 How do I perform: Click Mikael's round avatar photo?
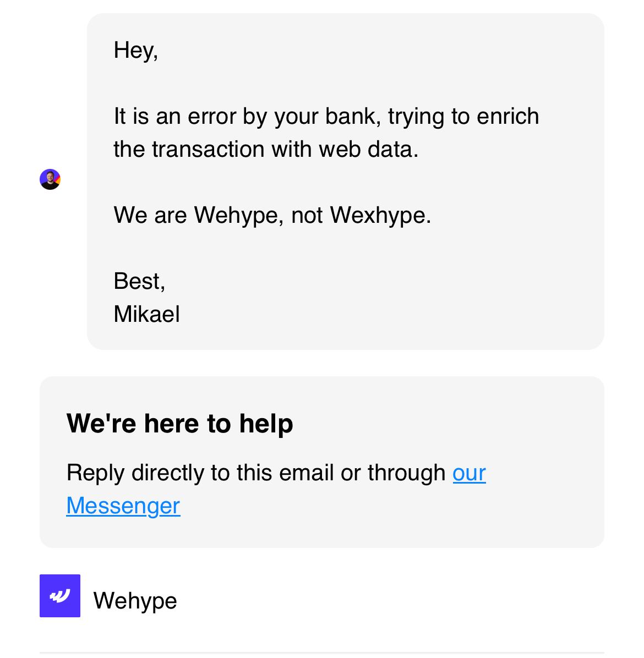(50, 179)
